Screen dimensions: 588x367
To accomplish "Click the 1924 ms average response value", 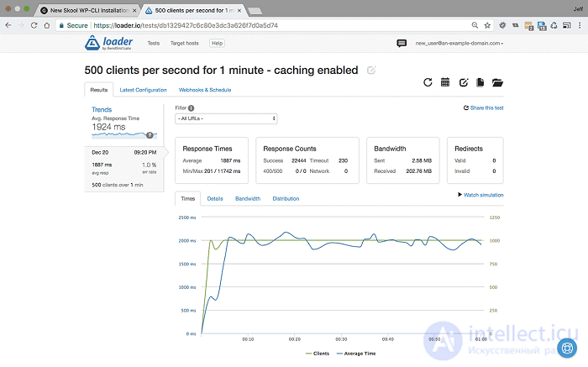I will pyautogui.click(x=108, y=127).
